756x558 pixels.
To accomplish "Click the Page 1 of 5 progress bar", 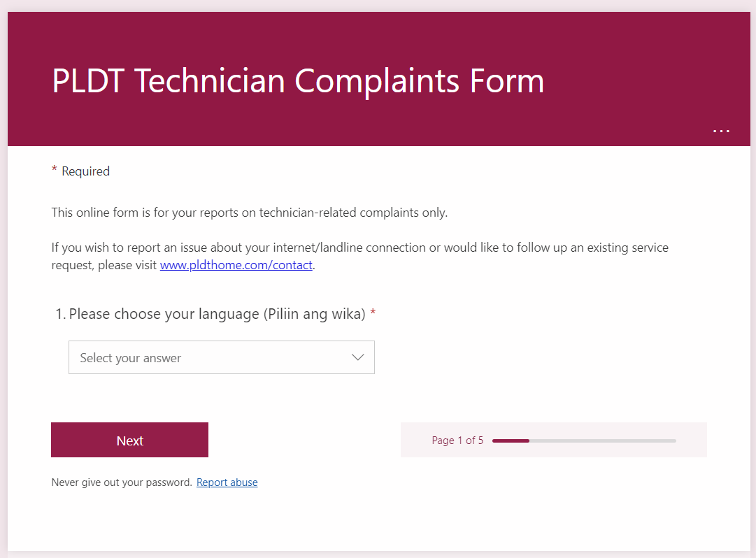I will tap(583, 441).
